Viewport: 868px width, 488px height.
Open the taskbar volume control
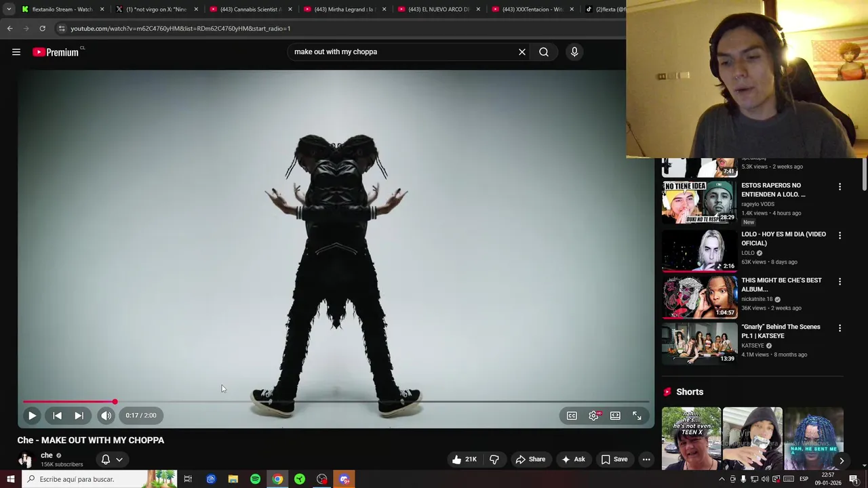pos(765,479)
